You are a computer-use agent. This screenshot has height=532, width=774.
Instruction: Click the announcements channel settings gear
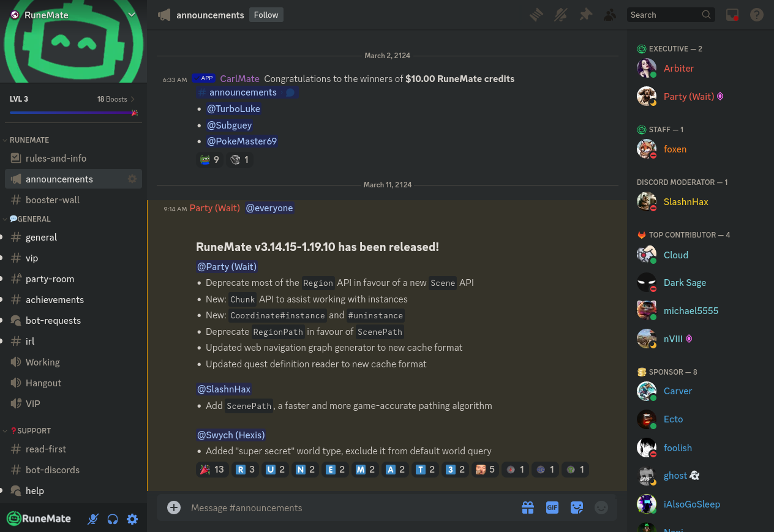tap(132, 179)
